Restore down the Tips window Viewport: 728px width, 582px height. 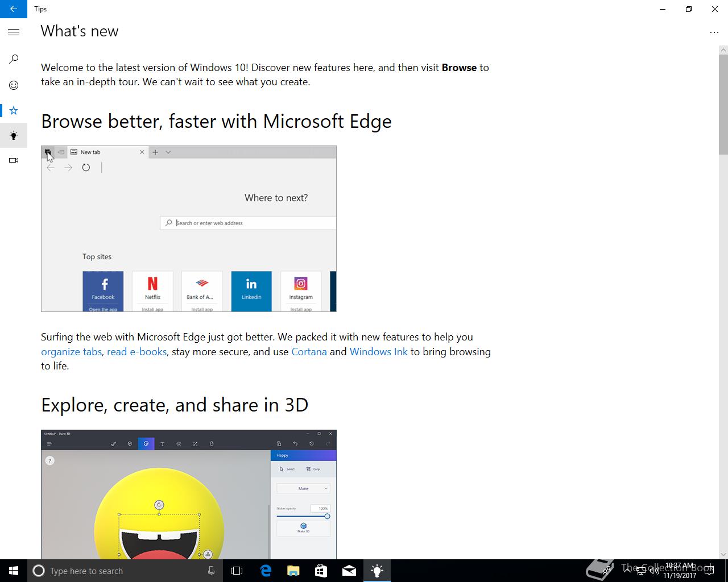click(x=689, y=9)
